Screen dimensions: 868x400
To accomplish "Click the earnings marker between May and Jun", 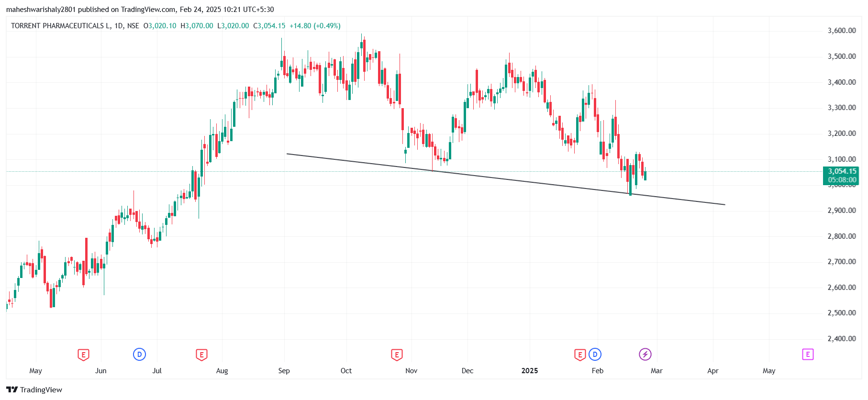I will point(83,355).
